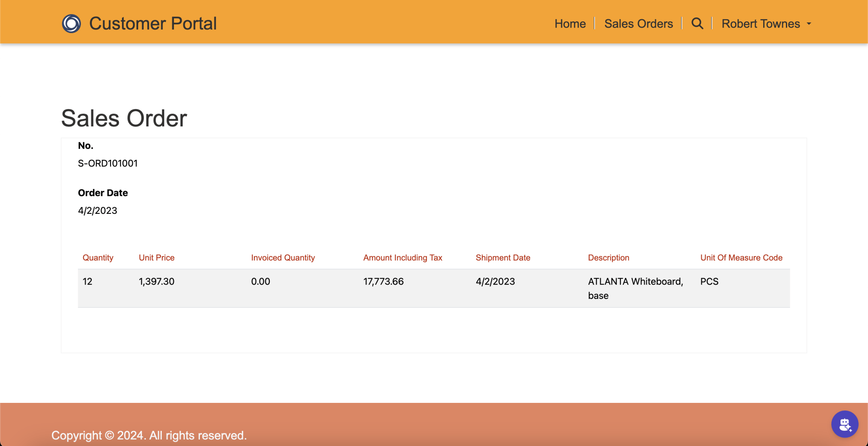This screenshot has width=868, height=446.
Task: Click the Unit Price column header
Action: click(x=156, y=258)
